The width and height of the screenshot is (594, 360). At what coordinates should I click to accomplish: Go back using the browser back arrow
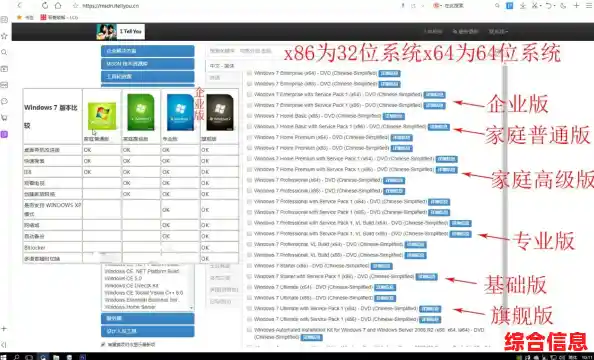point(20,5)
